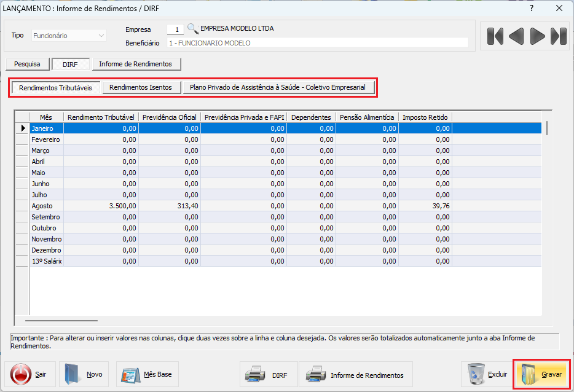Switch to the Pesquisa tab
The height and width of the screenshot is (392, 574).
27,64
